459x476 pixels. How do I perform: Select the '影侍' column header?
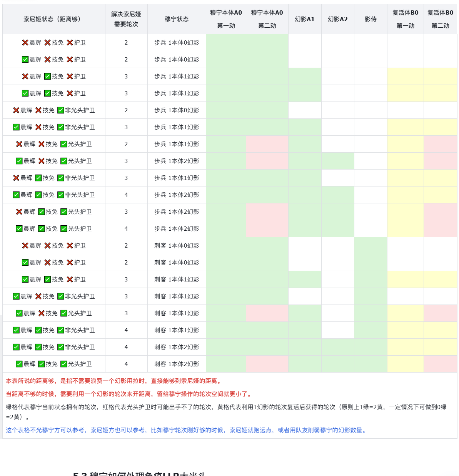[x=371, y=19]
